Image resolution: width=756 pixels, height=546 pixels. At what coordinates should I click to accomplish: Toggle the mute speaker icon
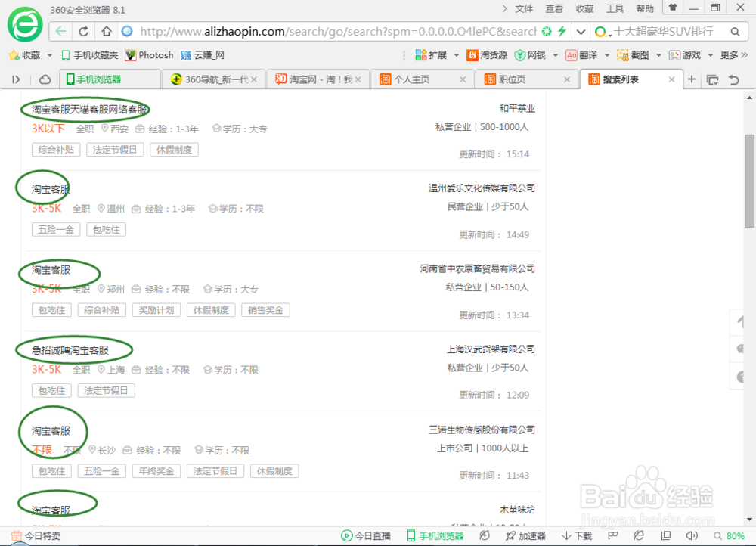coord(692,536)
